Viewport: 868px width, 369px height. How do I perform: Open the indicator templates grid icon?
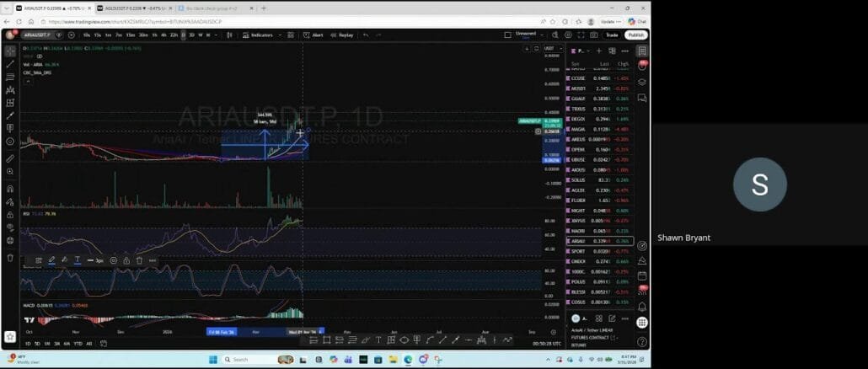(x=291, y=35)
